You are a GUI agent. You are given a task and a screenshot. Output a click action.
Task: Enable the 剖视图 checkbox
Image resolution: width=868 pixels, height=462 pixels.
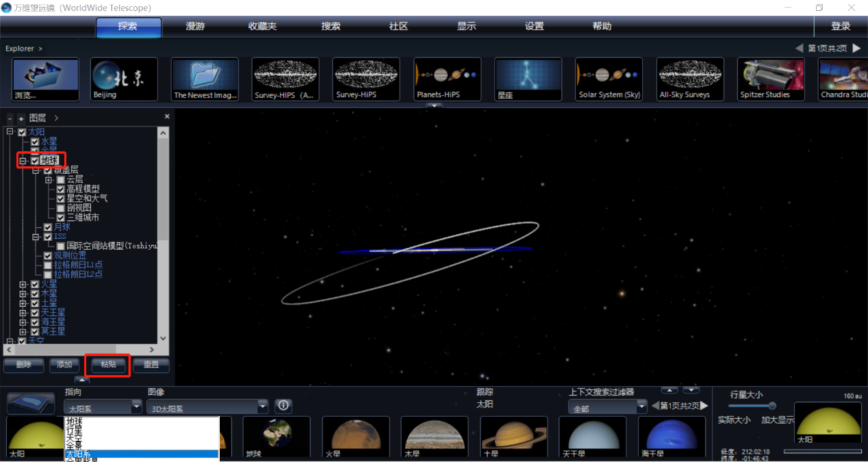pyautogui.click(x=61, y=208)
